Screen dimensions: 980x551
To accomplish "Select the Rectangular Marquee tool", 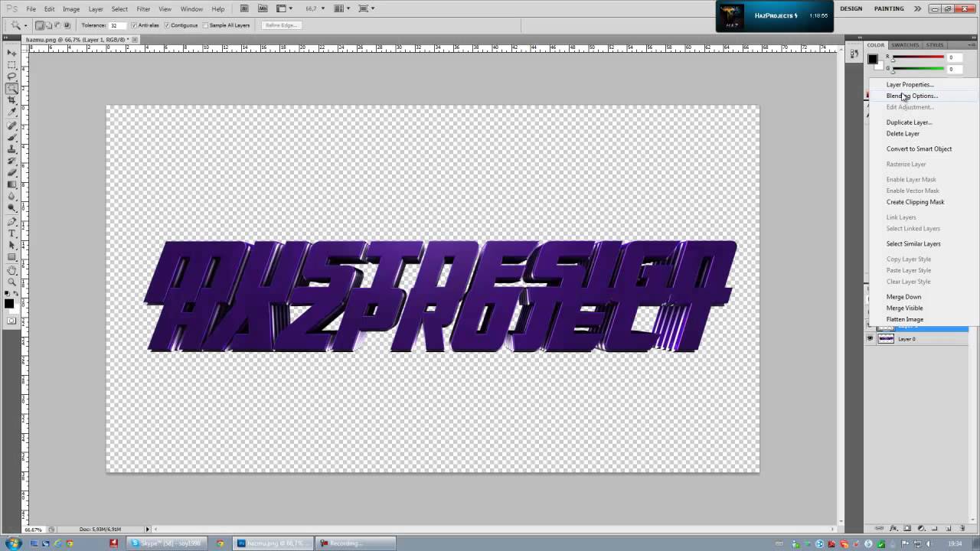I will pyautogui.click(x=11, y=65).
